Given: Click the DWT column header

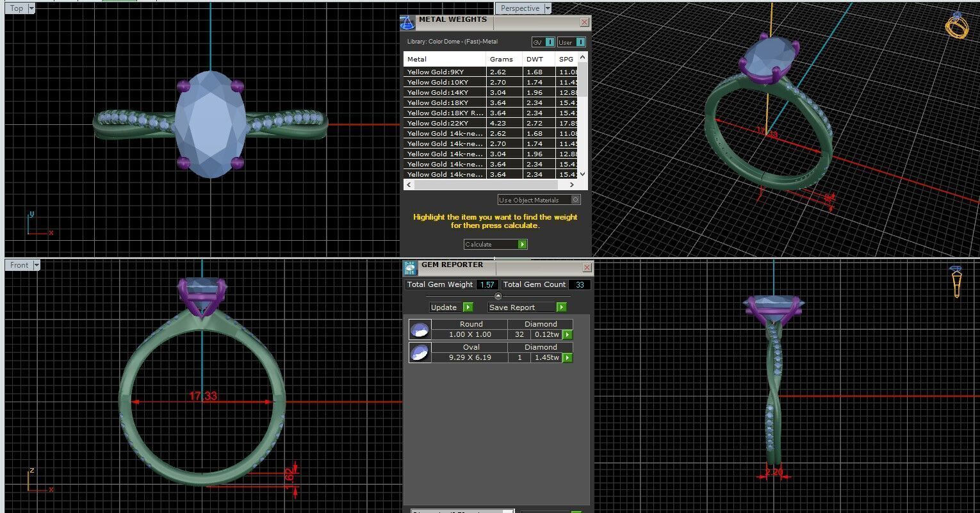Looking at the screenshot, I should coord(538,59).
